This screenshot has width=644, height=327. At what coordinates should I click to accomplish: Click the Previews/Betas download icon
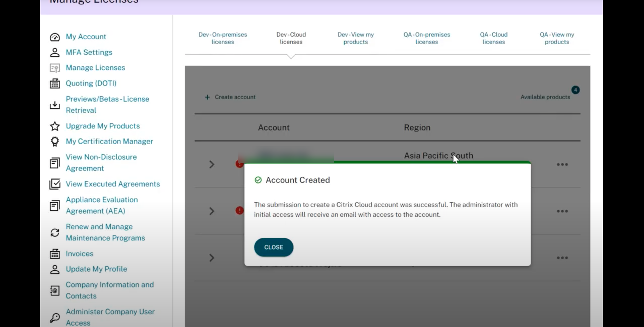(55, 105)
